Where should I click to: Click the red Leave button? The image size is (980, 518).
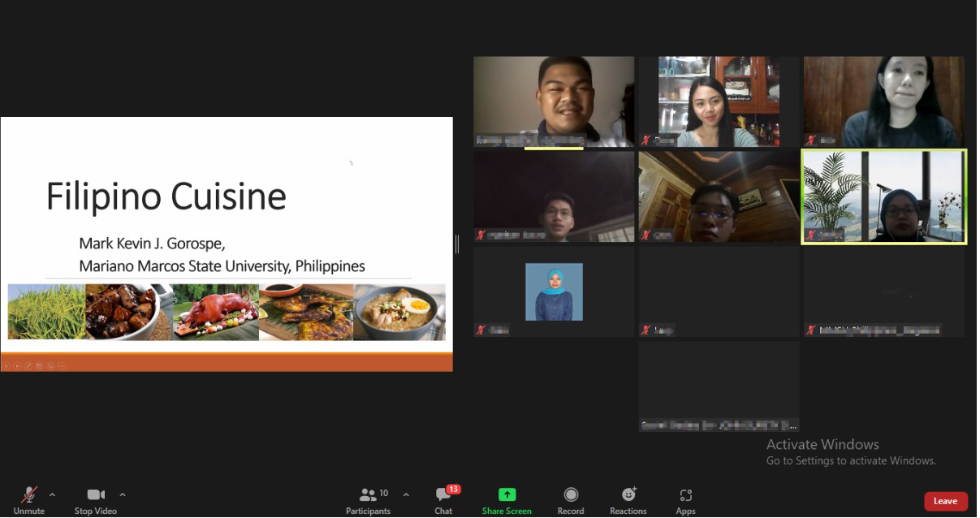coord(946,501)
